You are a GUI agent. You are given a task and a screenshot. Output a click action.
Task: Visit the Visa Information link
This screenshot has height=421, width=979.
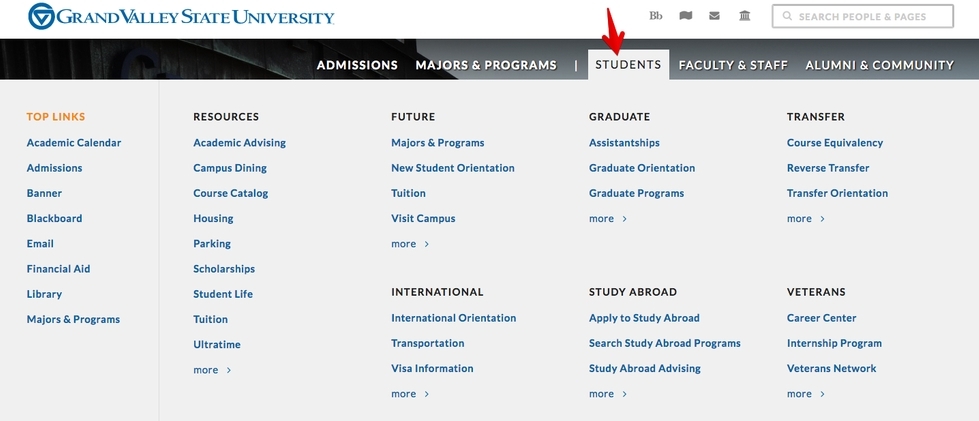(432, 369)
